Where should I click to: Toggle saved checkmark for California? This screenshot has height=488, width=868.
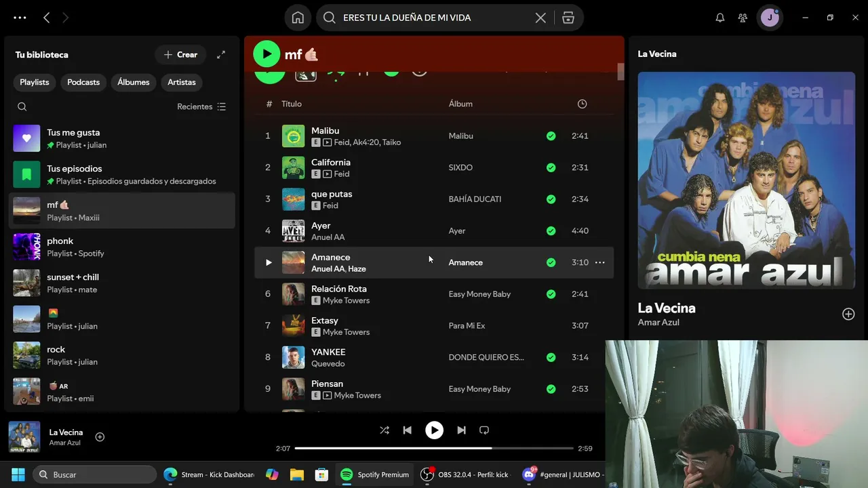[551, 167]
